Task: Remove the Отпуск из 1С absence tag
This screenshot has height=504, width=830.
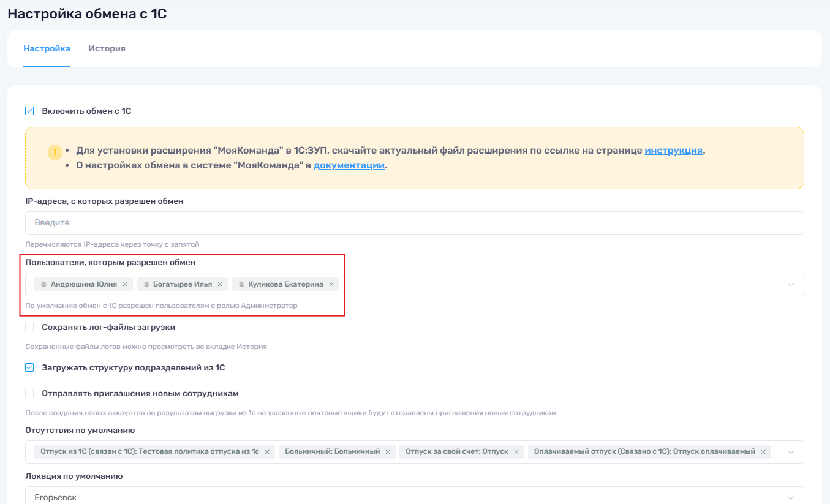Action: [267, 452]
